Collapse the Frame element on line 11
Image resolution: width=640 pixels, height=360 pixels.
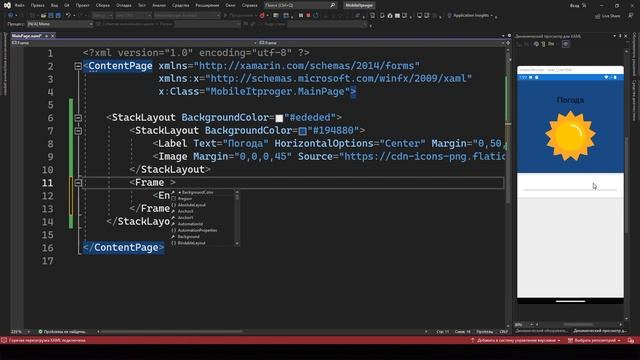tap(78, 182)
